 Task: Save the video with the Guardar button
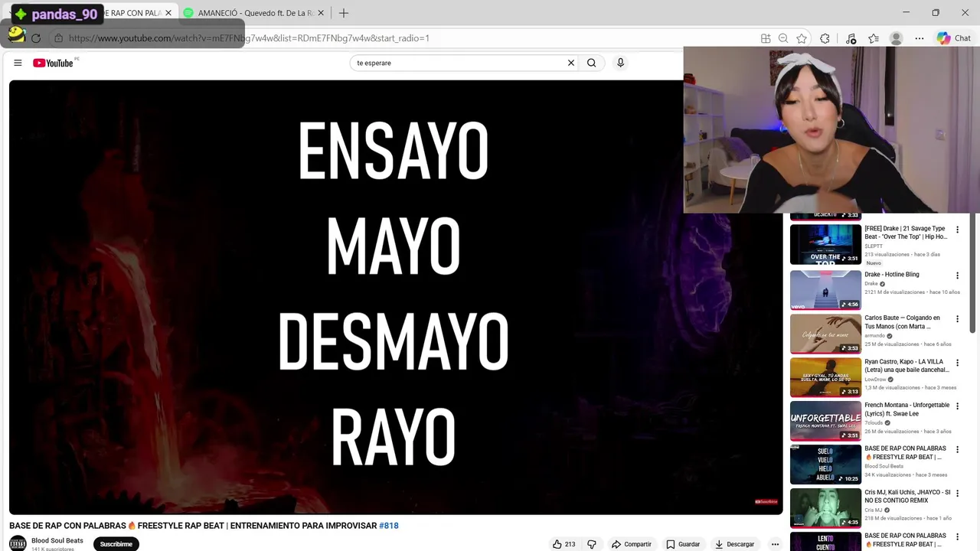683,544
